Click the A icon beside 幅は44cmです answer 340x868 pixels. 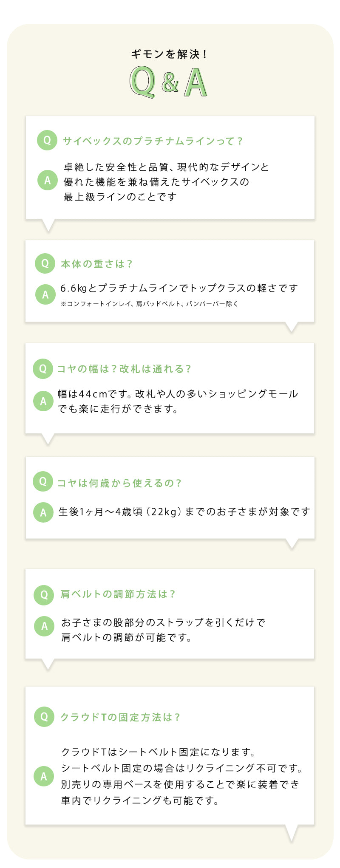(43, 401)
